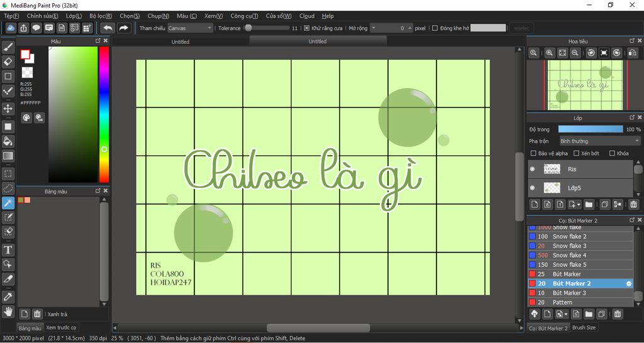The image size is (644, 343).
Task: Switch to the Xem trước cọ tab
Action: pos(61,327)
